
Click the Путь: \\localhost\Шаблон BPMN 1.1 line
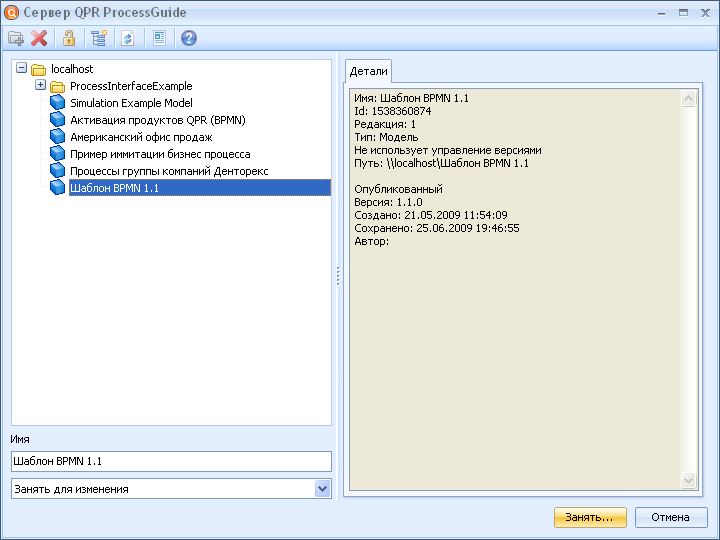[x=441, y=163]
